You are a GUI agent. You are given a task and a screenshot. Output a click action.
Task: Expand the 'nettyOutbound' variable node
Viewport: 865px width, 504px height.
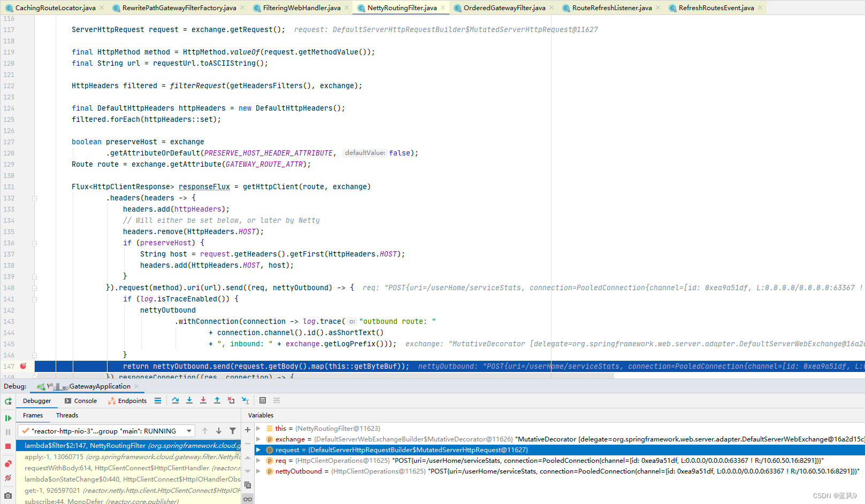pyautogui.click(x=258, y=471)
